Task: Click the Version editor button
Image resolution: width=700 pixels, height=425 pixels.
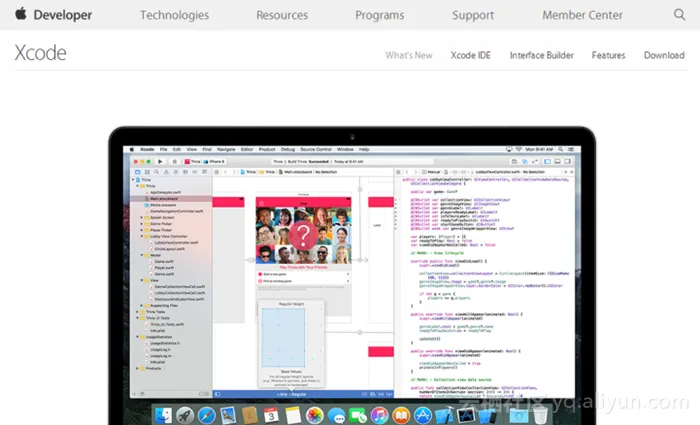Action: 535,161
